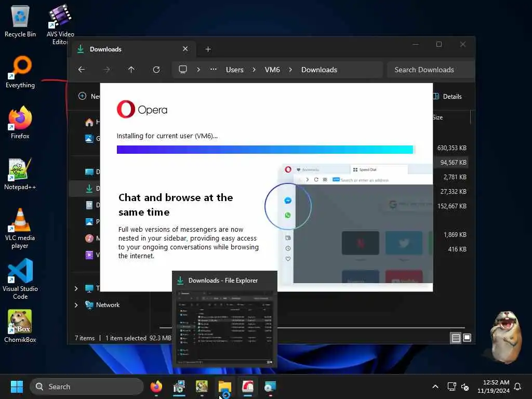Go up one folder level in File Explorer
532x399 pixels.
tap(131, 70)
